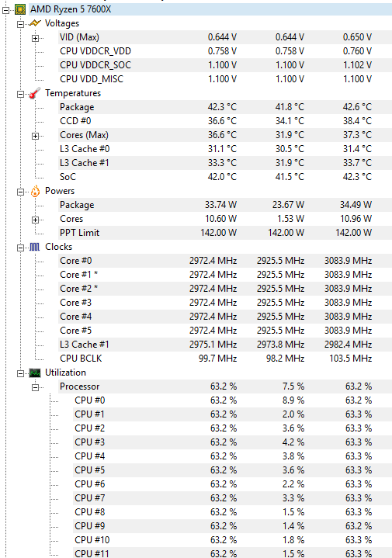Select the Core #4 clock row
The height and width of the screenshot is (558, 392).
click(x=225, y=317)
